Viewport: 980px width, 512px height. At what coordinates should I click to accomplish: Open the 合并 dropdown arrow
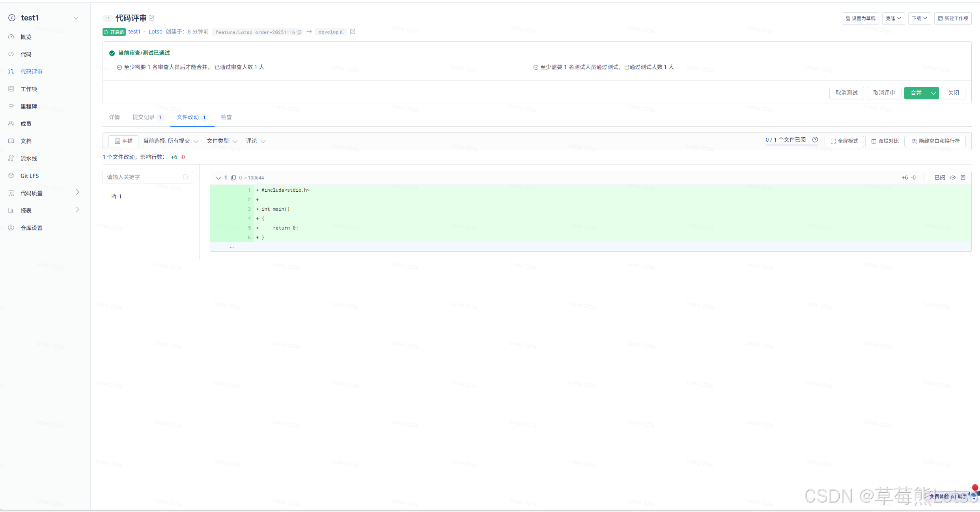(933, 93)
